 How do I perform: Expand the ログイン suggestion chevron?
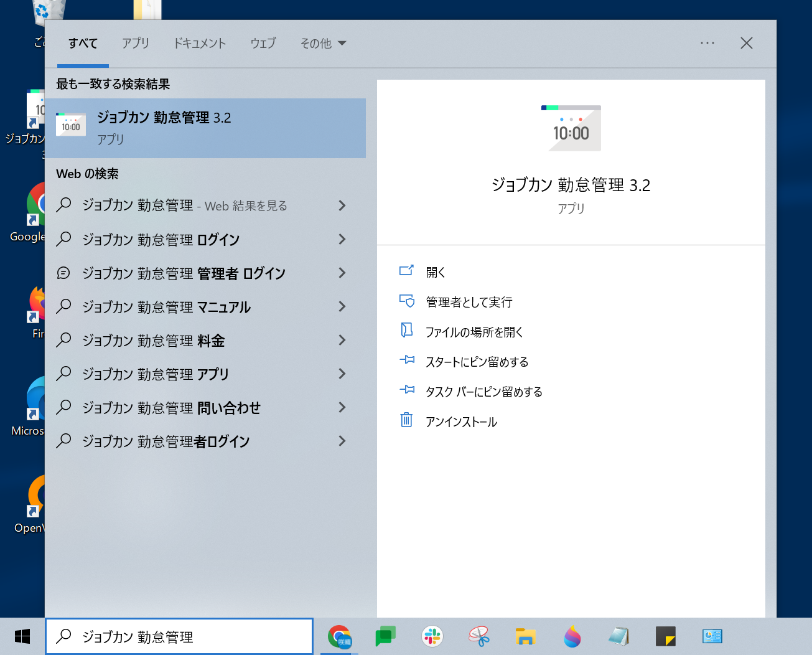pos(342,239)
